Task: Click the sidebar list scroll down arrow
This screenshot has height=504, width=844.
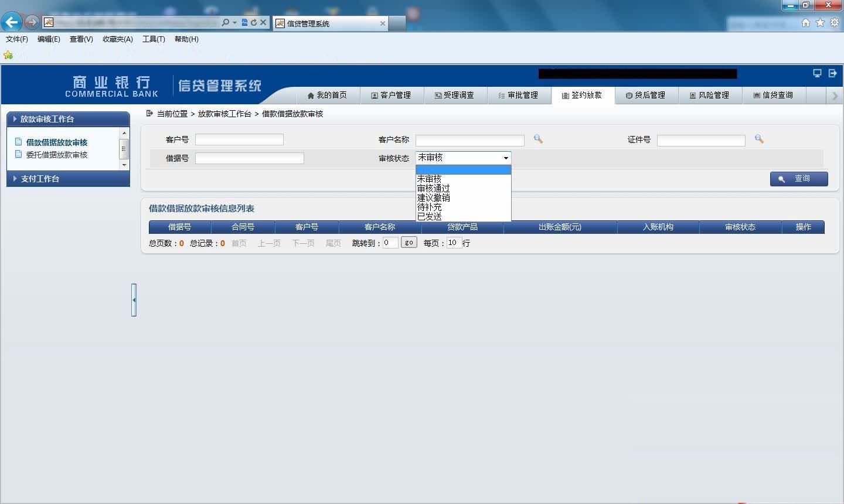Action: tap(124, 165)
